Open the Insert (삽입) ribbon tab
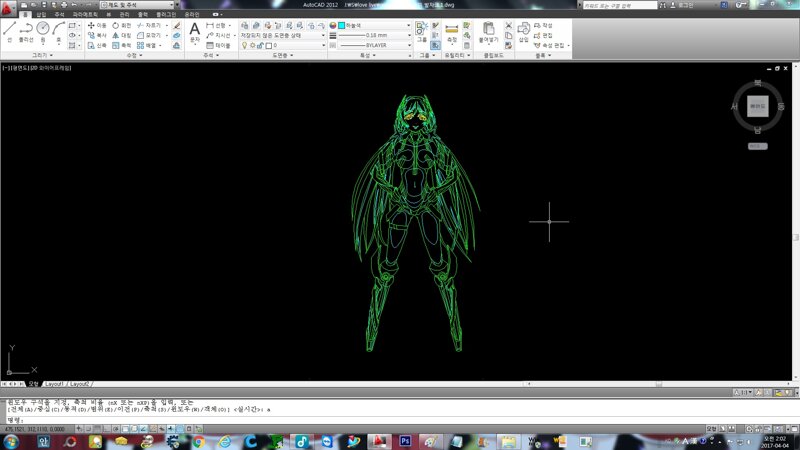The image size is (800, 450). pos(41,14)
